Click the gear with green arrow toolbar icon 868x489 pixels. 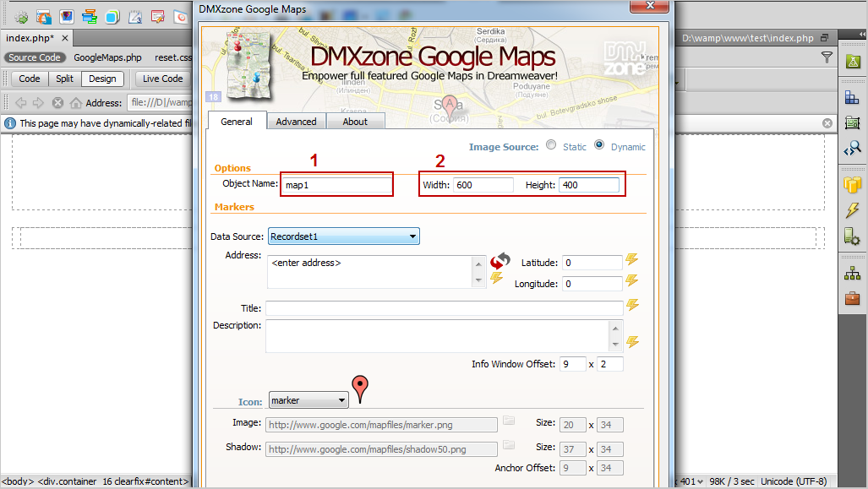coord(21,17)
